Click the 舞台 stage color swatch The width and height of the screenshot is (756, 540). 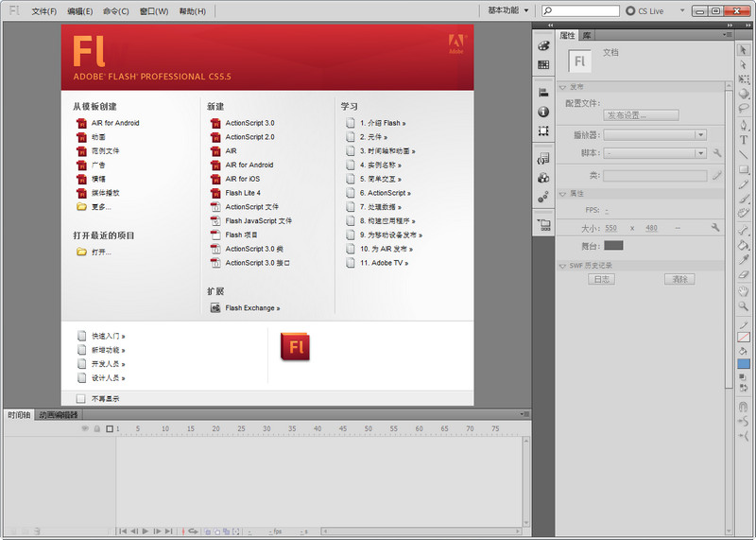pos(613,246)
